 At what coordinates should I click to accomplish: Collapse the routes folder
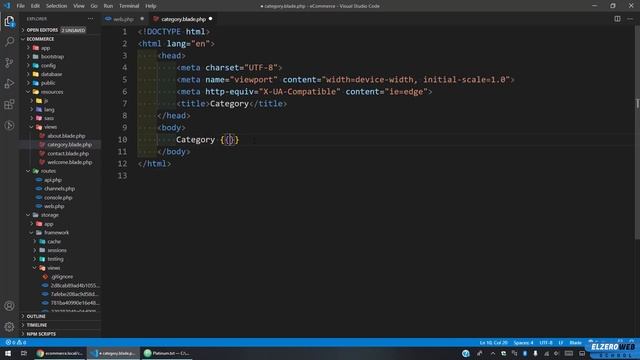pos(60,171)
